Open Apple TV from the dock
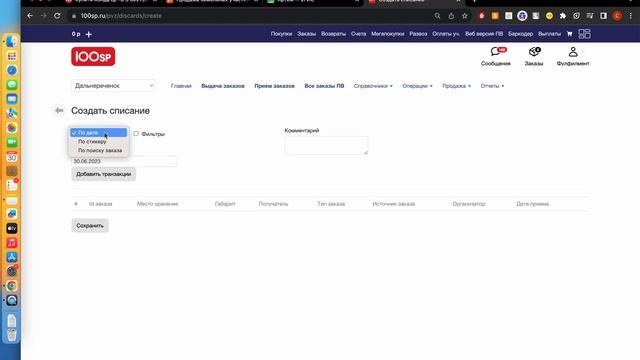Screen dimensions: 640x360 point(12,229)
